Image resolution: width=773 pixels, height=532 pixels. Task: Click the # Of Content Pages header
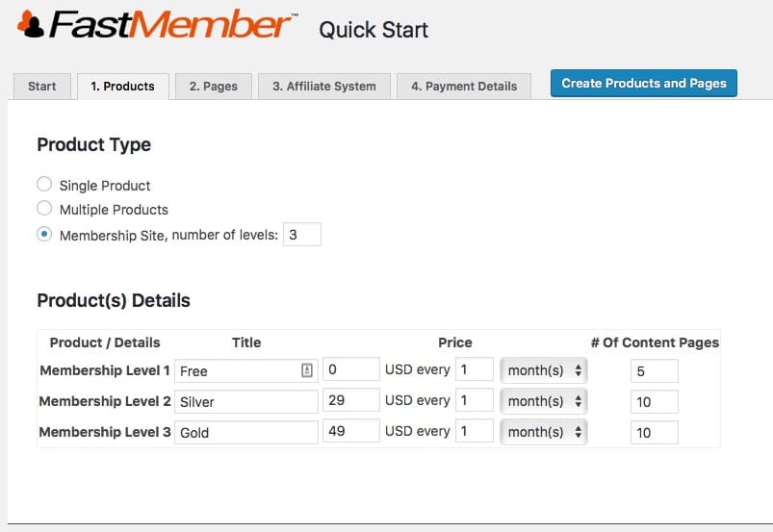(x=655, y=342)
